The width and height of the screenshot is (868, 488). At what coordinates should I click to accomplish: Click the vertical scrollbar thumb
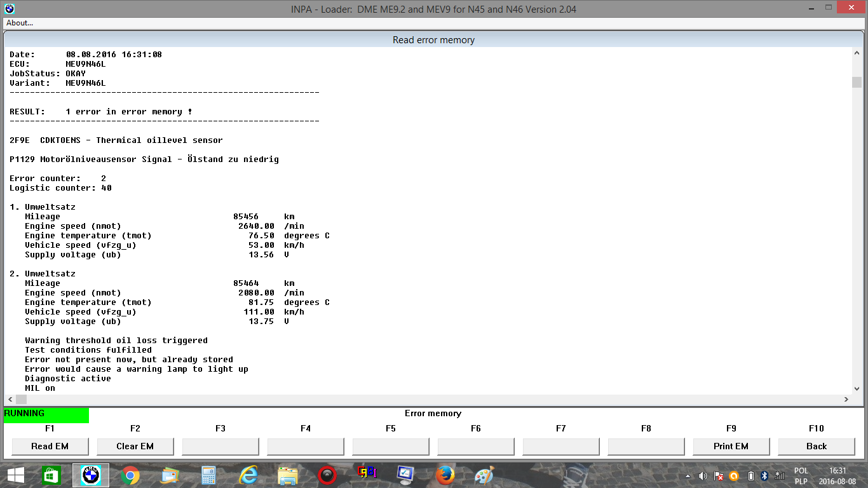857,82
